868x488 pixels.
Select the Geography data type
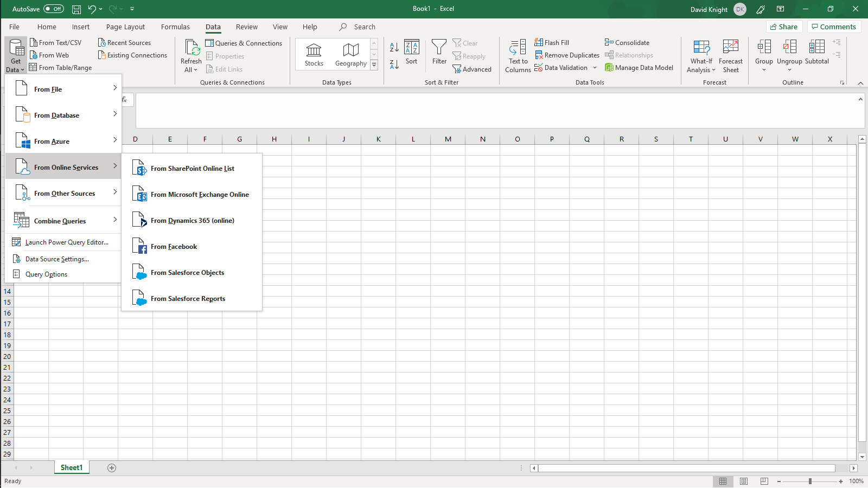350,55
